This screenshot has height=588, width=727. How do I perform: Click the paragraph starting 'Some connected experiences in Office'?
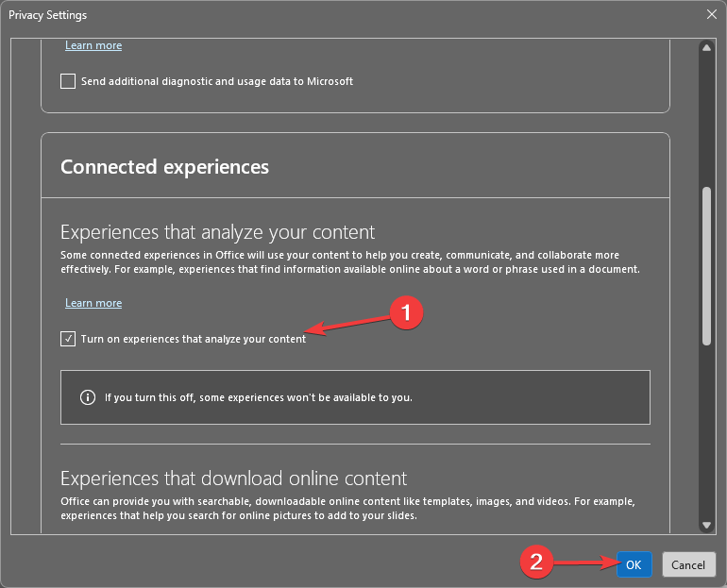coord(350,262)
